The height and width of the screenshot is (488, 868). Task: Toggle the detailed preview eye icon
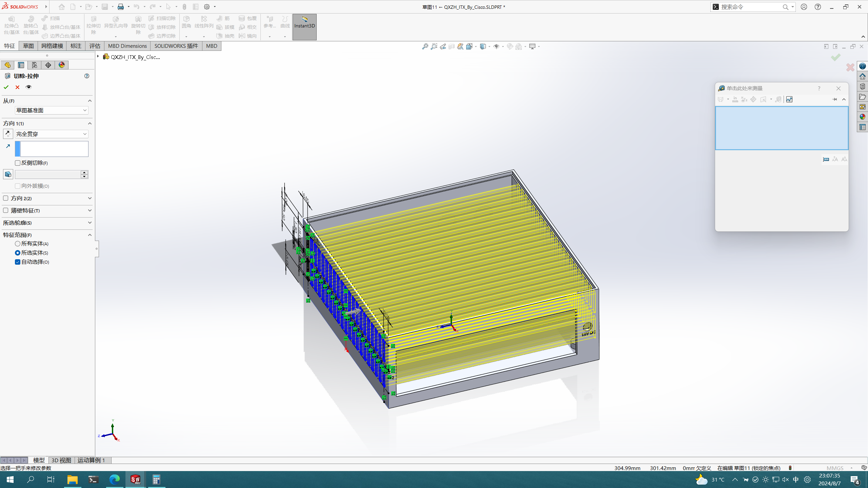[28, 87]
